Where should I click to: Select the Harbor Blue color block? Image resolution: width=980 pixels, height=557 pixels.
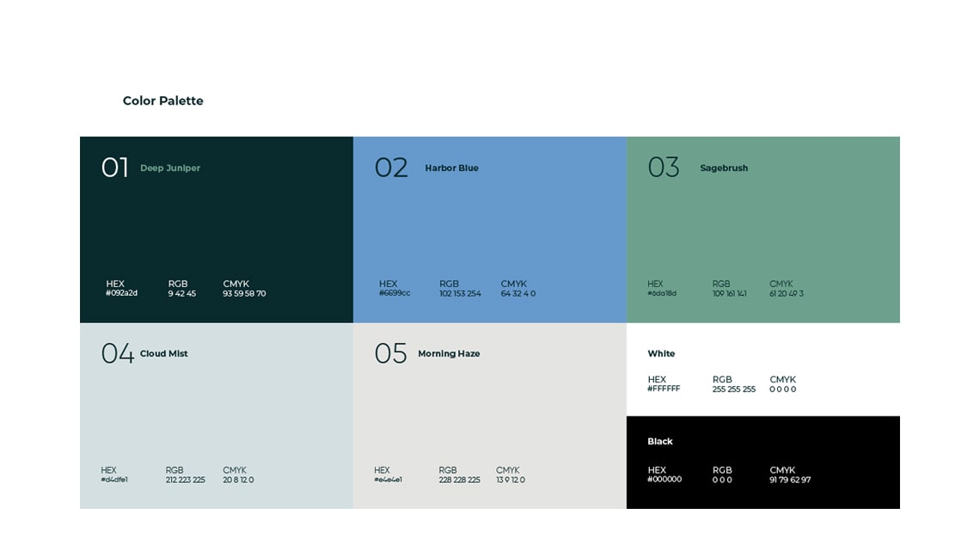[x=490, y=230]
